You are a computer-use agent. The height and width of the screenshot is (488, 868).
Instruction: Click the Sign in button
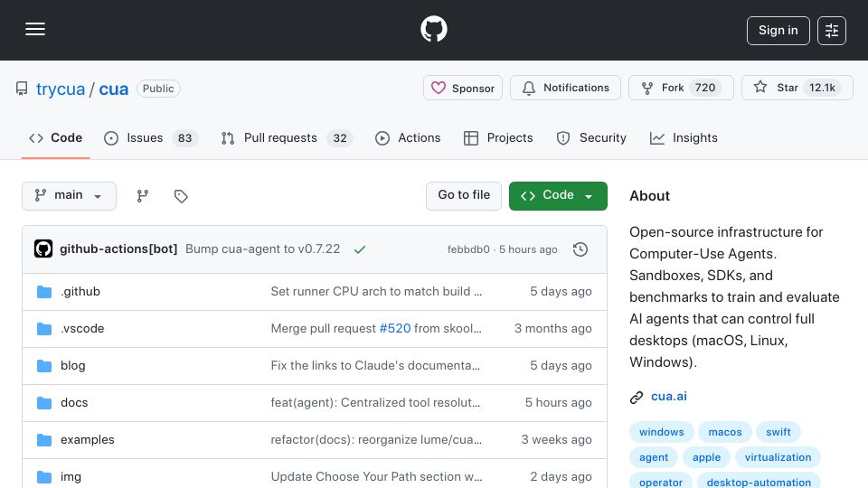coord(778,31)
